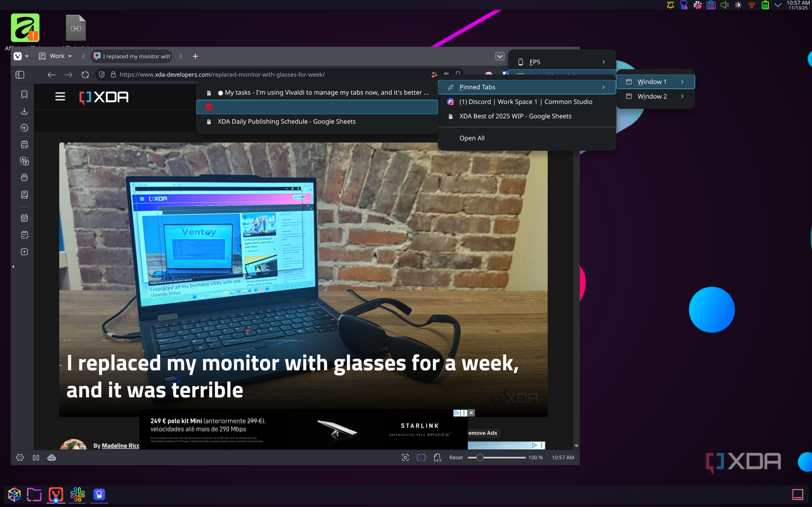Click Open All in the menu
Screen dimensions: 812x507
(x=472, y=138)
